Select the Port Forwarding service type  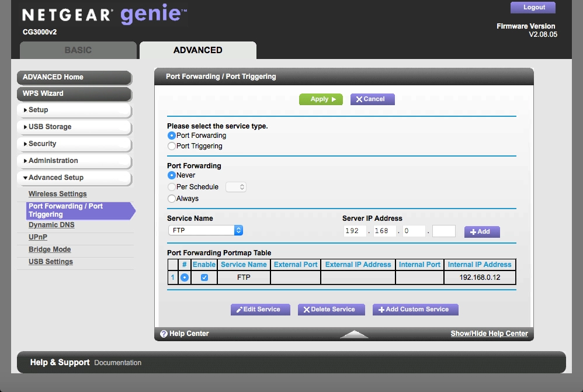coord(171,136)
